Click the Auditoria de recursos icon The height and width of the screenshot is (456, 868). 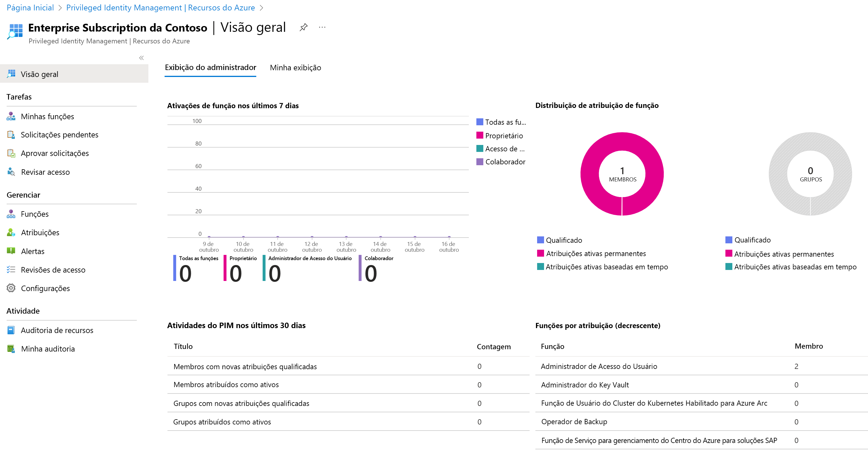11,330
